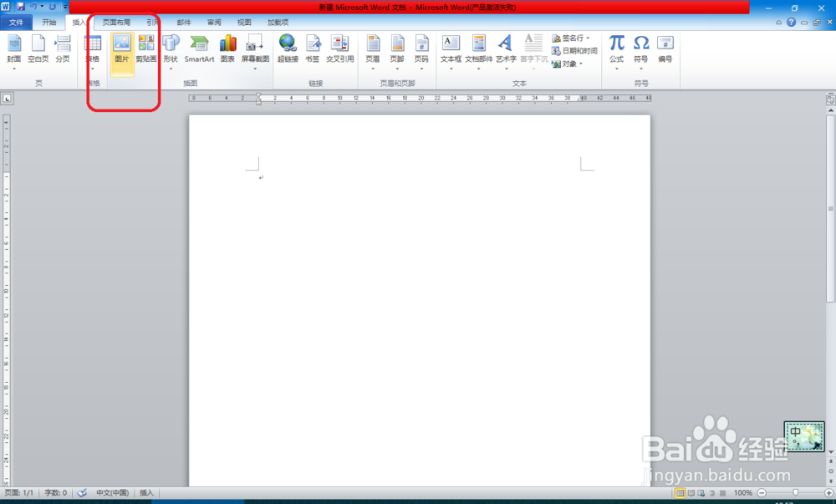Open the Symbol (符号) menu
This screenshot has height=504, width=836.
click(x=641, y=51)
